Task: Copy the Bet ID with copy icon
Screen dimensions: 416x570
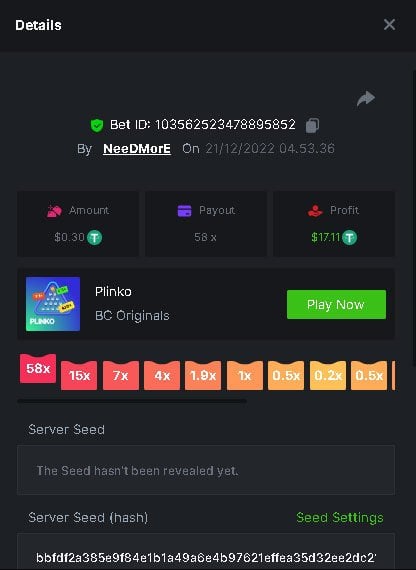Action: [312, 125]
